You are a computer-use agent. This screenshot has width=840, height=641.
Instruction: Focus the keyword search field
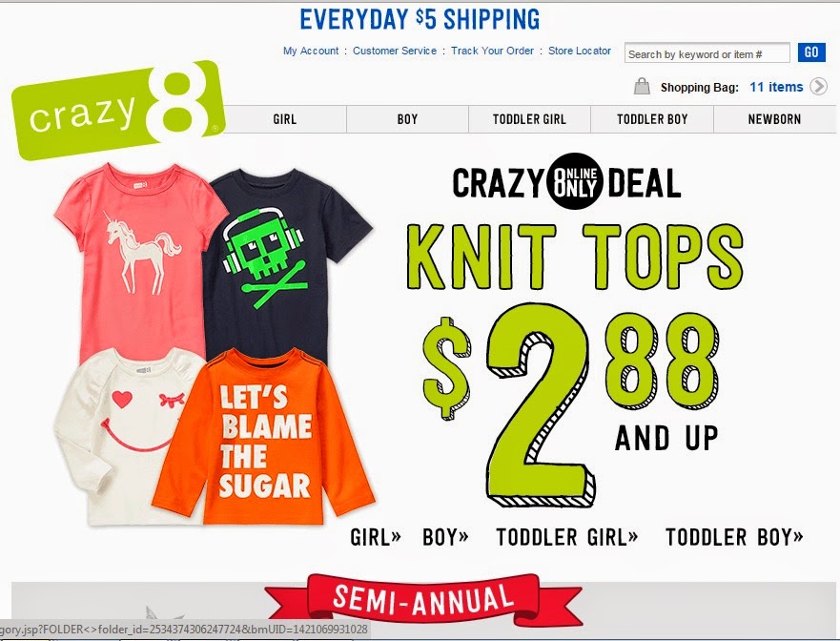point(707,53)
